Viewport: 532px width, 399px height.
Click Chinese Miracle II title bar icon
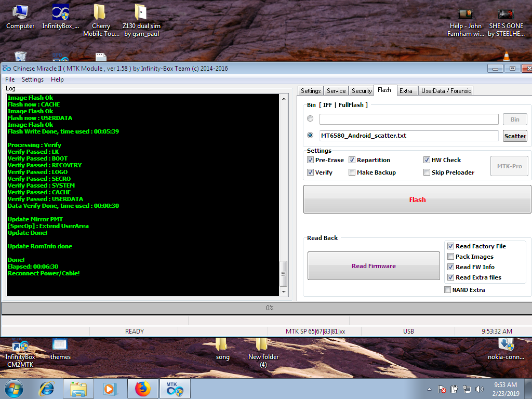click(6, 68)
